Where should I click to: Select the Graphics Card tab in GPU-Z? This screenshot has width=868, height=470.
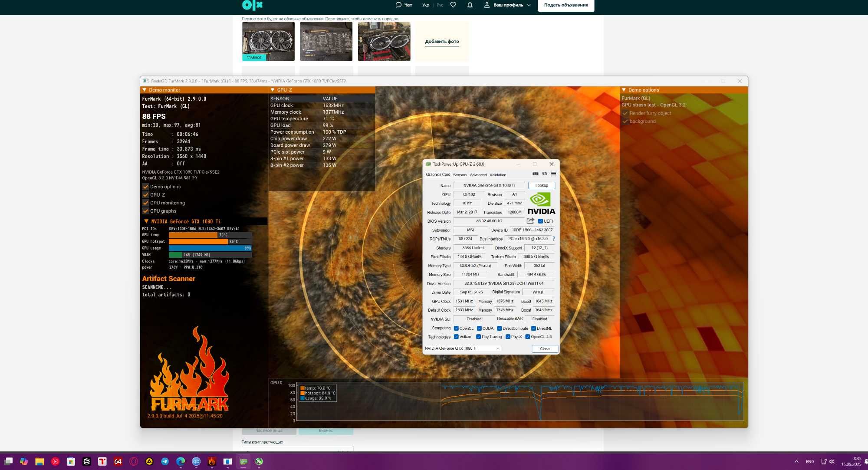click(438, 174)
